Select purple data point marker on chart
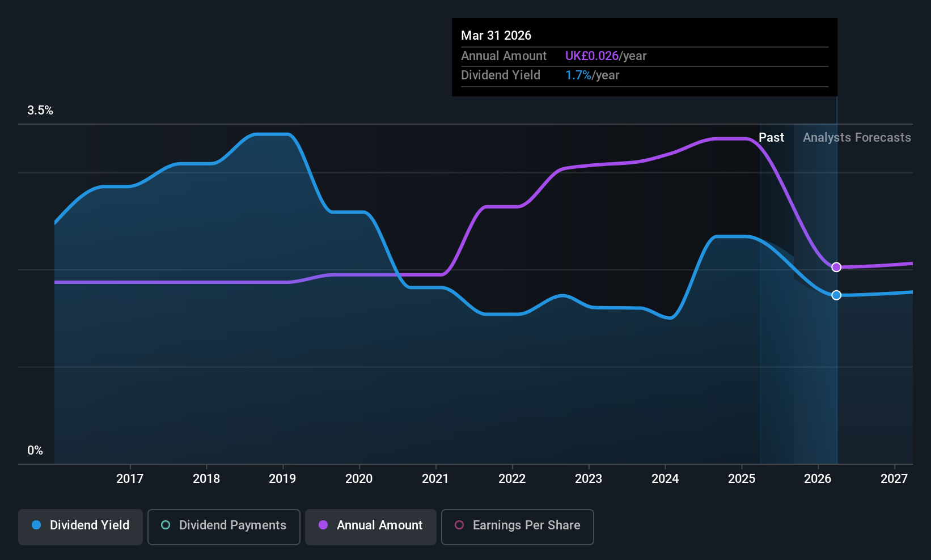931x560 pixels. tap(836, 267)
